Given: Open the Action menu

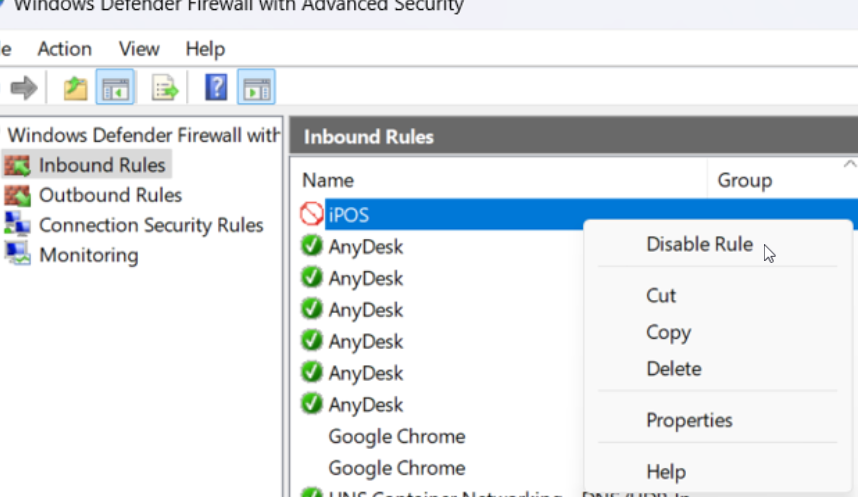Looking at the screenshot, I should tap(65, 49).
